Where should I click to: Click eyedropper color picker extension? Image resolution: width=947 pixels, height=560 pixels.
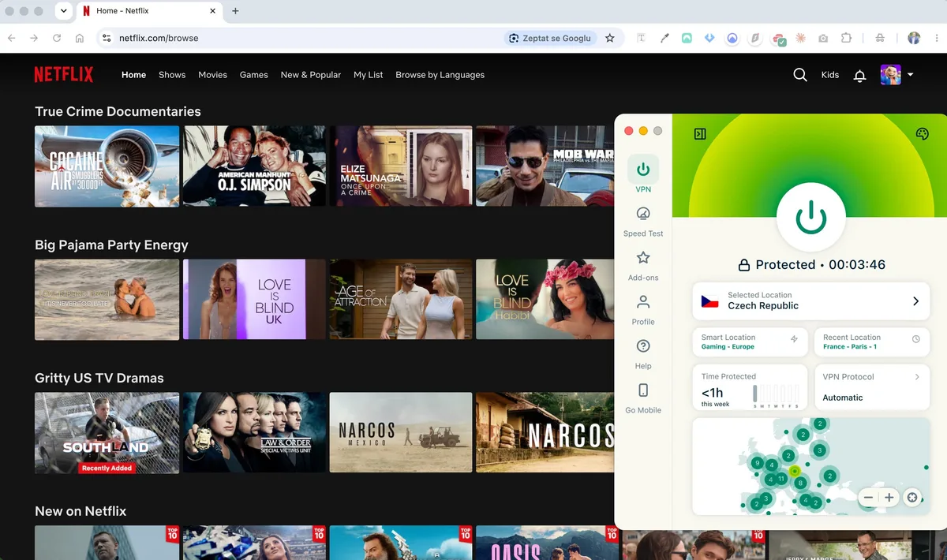coord(664,38)
